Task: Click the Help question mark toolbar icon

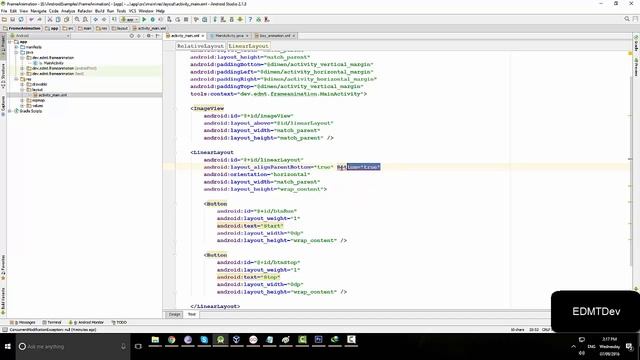Action: pos(250,19)
